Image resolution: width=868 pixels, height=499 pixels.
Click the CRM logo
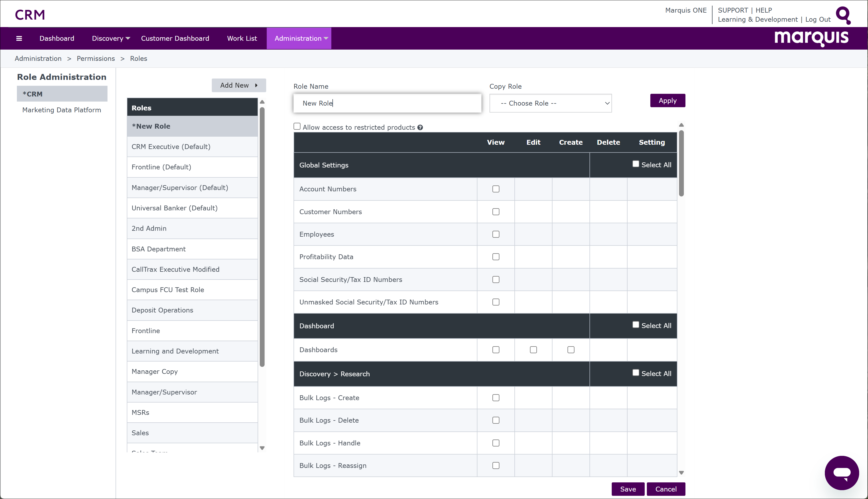click(x=30, y=15)
